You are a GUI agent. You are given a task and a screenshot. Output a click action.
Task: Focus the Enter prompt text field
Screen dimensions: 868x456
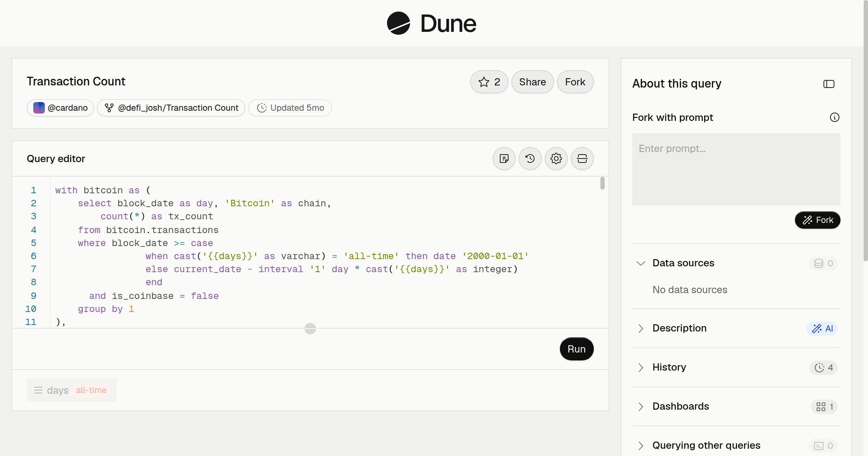(736, 169)
